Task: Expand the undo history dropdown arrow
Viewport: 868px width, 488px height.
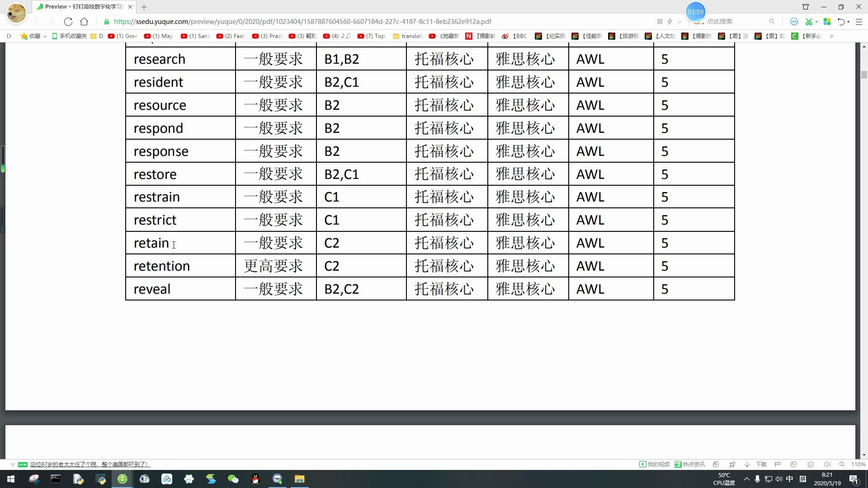Action: coord(849,22)
